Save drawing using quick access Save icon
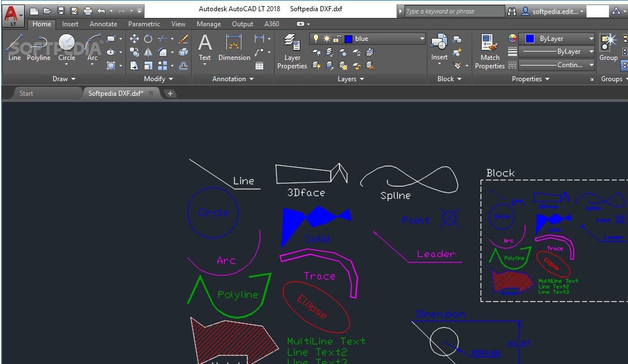This screenshot has height=364, width=628. pos(61,11)
